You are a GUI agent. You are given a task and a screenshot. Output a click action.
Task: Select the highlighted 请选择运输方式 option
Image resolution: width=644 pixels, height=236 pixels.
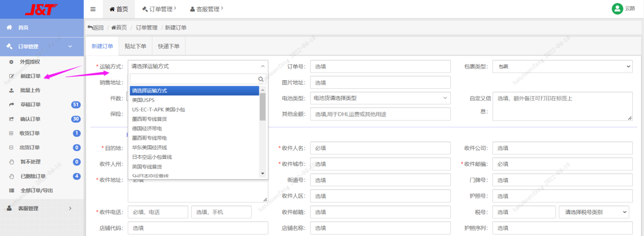pyautogui.click(x=194, y=90)
